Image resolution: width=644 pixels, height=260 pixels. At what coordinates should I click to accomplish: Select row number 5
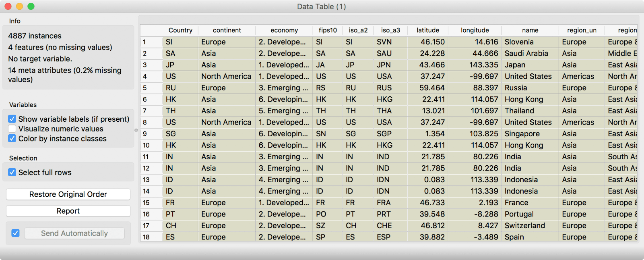[151, 88]
